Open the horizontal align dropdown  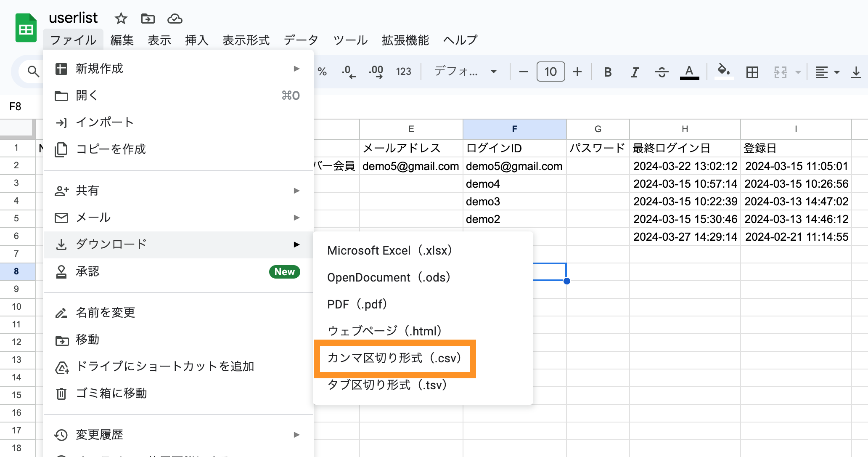(827, 72)
